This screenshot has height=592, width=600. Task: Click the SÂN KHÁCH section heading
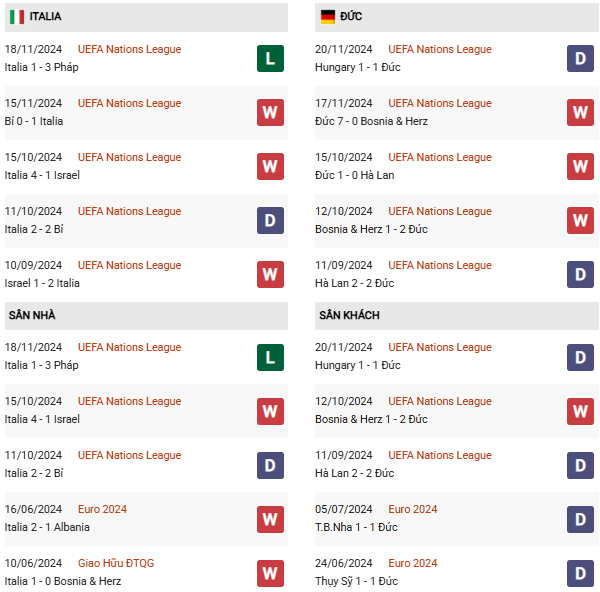click(x=349, y=315)
